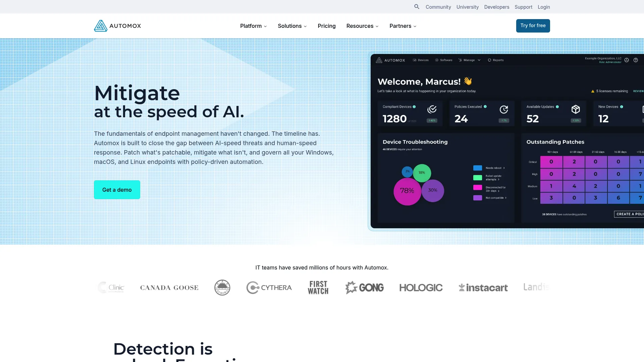The image size is (644, 362).
Task: Click the Aurora circular logo
Action: point(222,288)
